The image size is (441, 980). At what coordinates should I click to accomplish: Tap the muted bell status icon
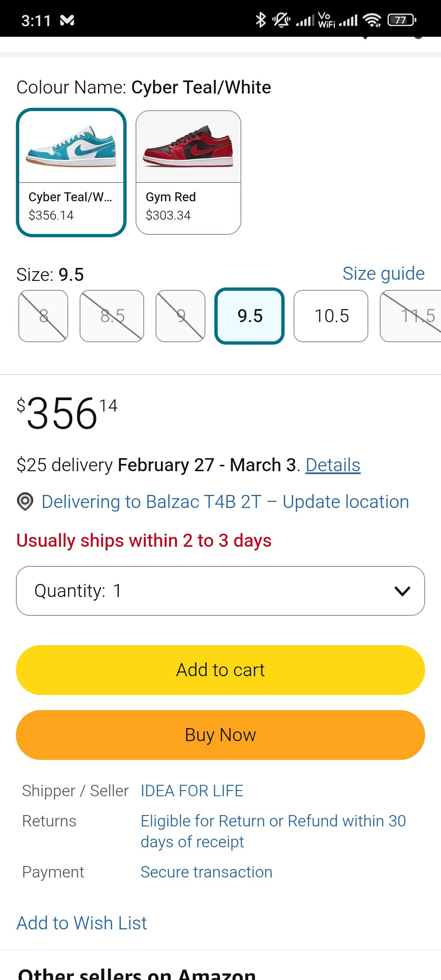281,20
